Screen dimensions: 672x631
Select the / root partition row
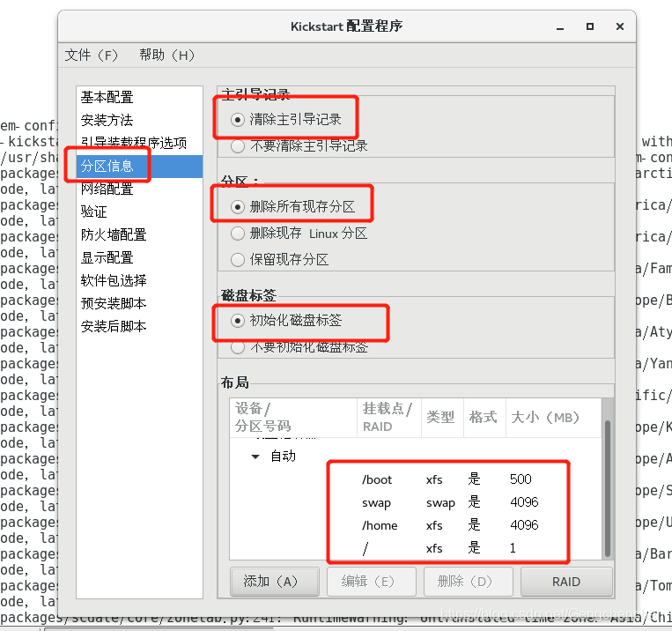tap(416, 549)
